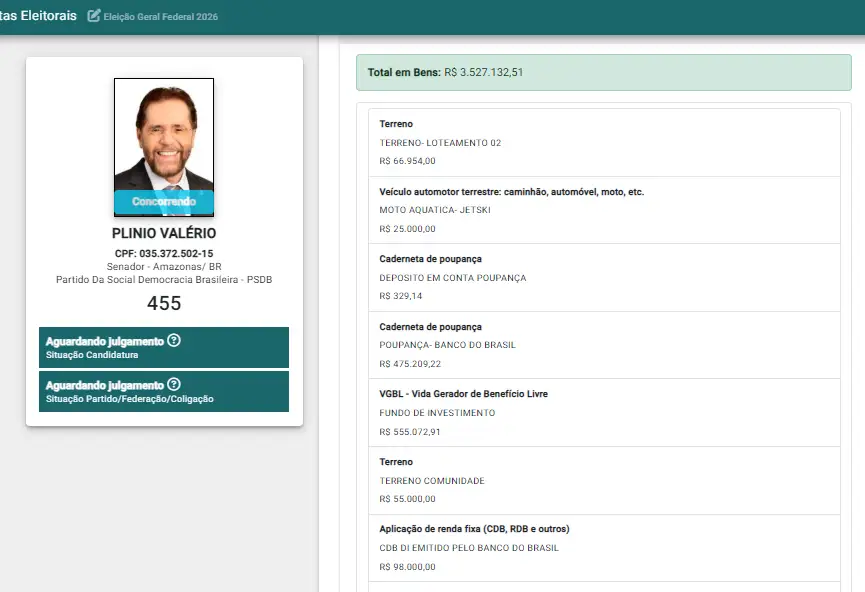Click help icon next to Situação Partido/Federação/Coligação

click(x=174, y=385)
